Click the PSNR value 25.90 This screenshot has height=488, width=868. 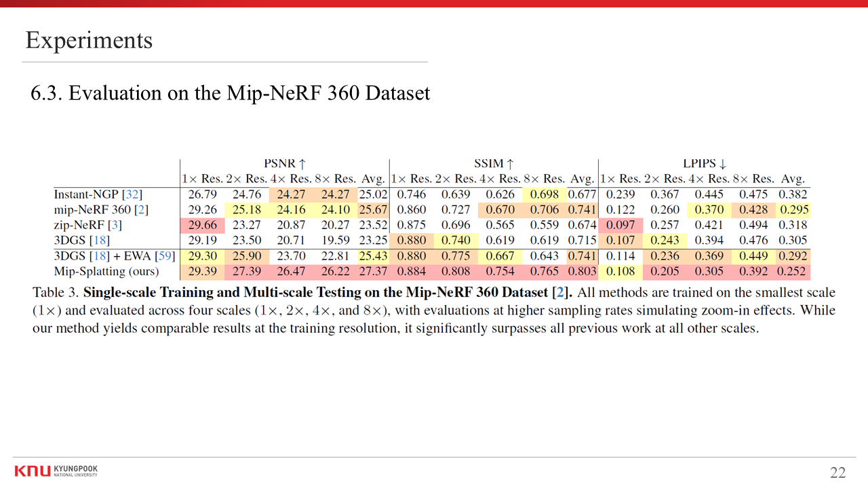click(x=246, y=256)
